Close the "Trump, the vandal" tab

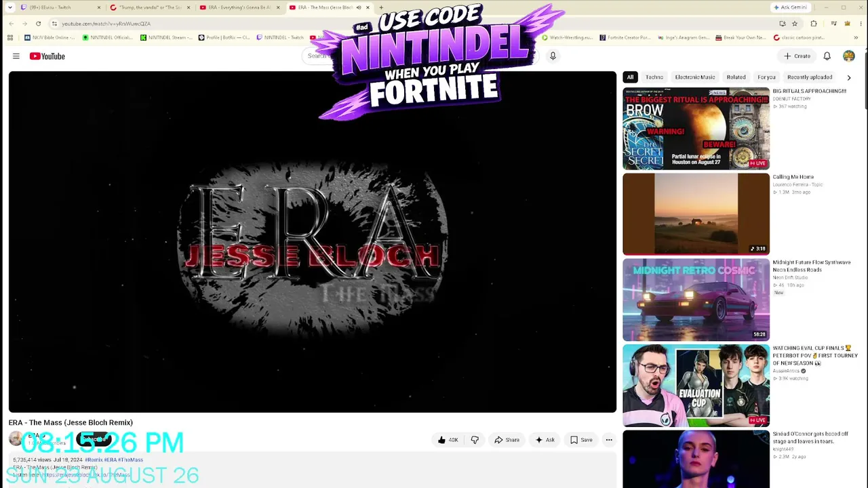tap(189, 7)
